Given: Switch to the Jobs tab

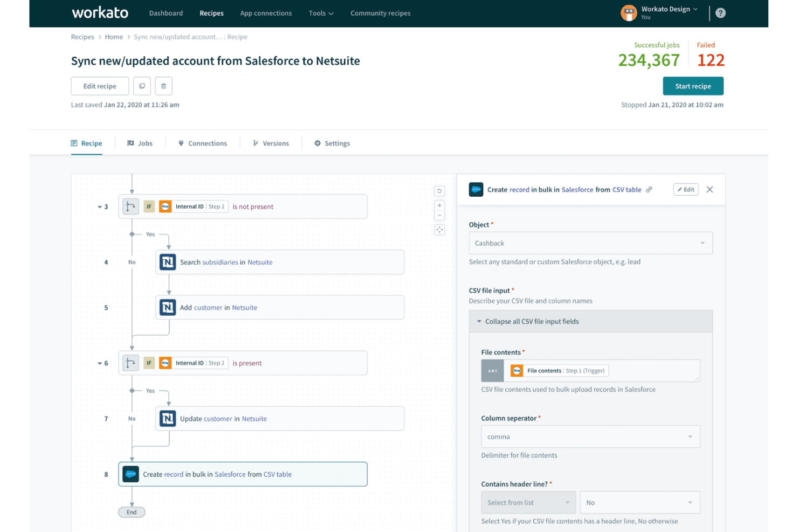Looking at the screenshot, I should [x=140, y=143].
